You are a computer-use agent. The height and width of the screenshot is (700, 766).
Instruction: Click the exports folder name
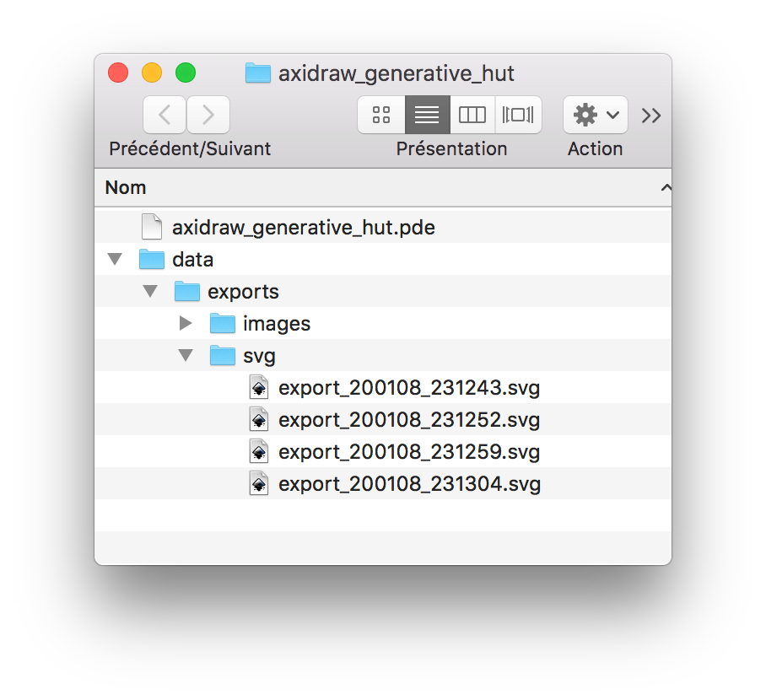(243, 292)
